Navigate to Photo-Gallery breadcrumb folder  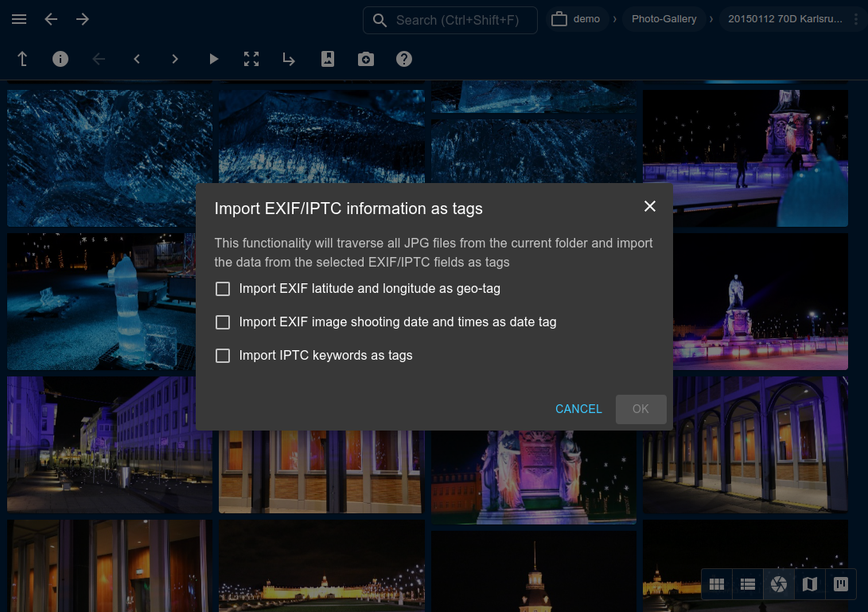click(664, 20)
